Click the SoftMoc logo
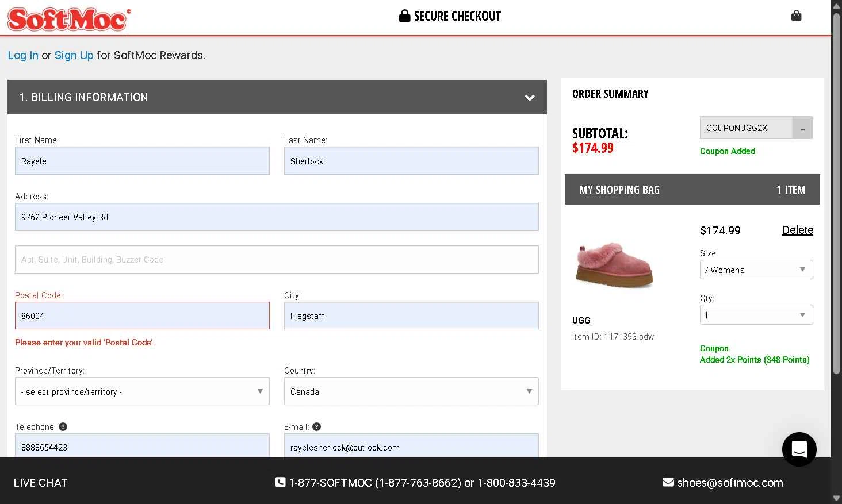Image resolution: width=842 pixels, height=504 pixels. tap(69, 19)
